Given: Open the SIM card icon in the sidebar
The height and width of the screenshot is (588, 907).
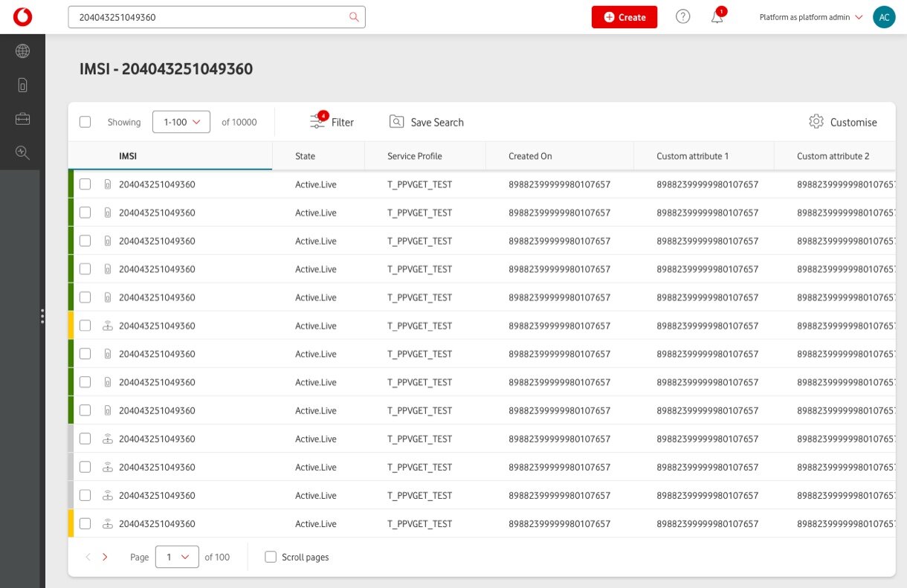Looking at the screenshot, I should click(22, 85).
